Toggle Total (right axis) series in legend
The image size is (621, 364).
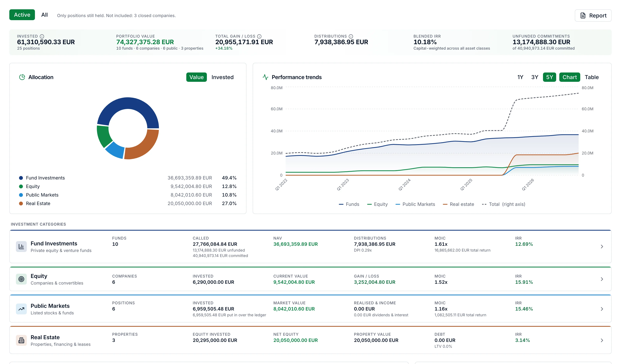[x=503, y=204]
